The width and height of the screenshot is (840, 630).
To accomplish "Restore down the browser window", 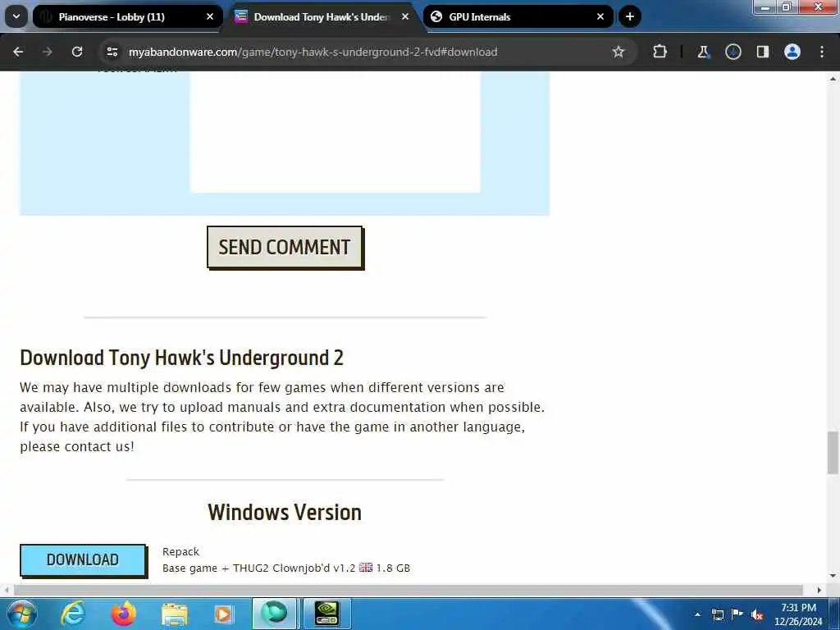I will coord(787,7).
